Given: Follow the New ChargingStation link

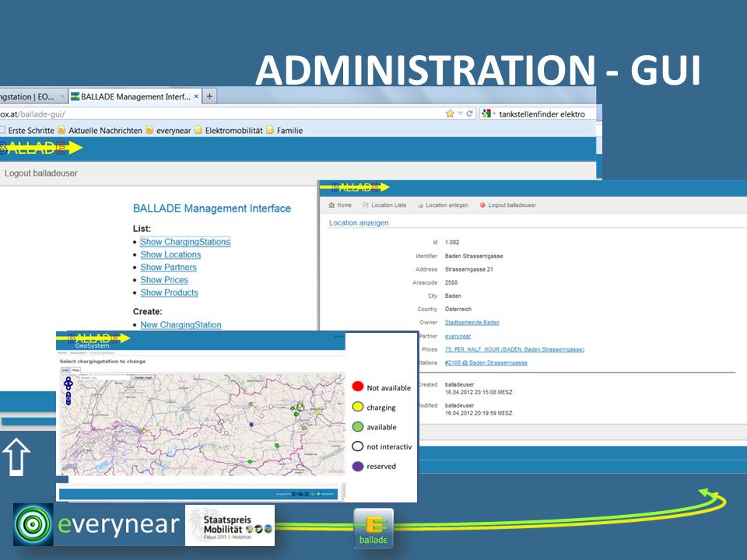Looking at the screenshot, I should tap(181, 325).
